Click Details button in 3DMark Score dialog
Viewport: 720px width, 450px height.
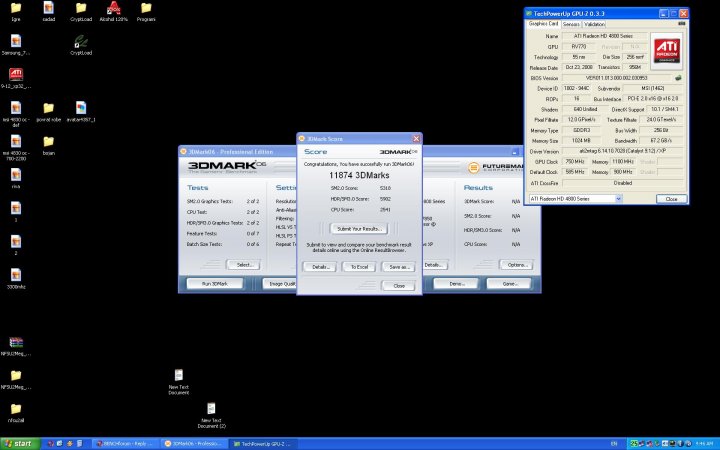pyautogui.click(x=320, y=267)
